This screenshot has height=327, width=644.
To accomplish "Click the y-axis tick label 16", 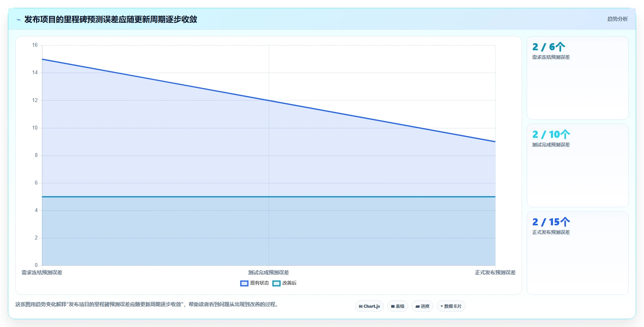I will pos(35,45).
